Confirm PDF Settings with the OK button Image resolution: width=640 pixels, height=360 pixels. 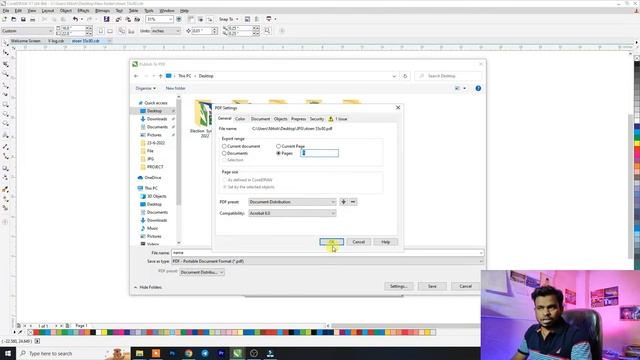331,242
